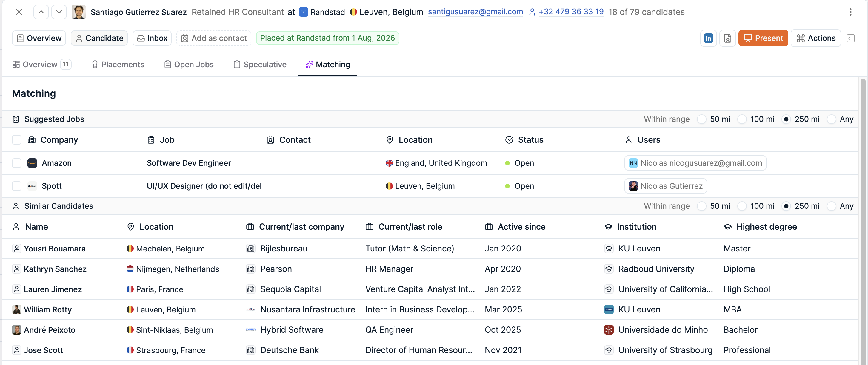The height and width of the screenshot is (365, 868).
Task: Open the top Overview button
Action: pos(39,38)
